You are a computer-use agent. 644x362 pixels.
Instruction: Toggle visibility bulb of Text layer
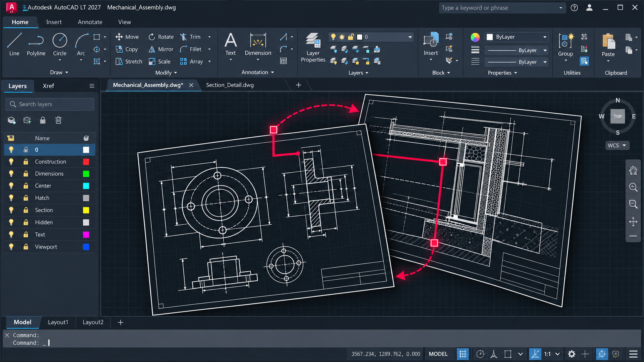pos(11,235)
